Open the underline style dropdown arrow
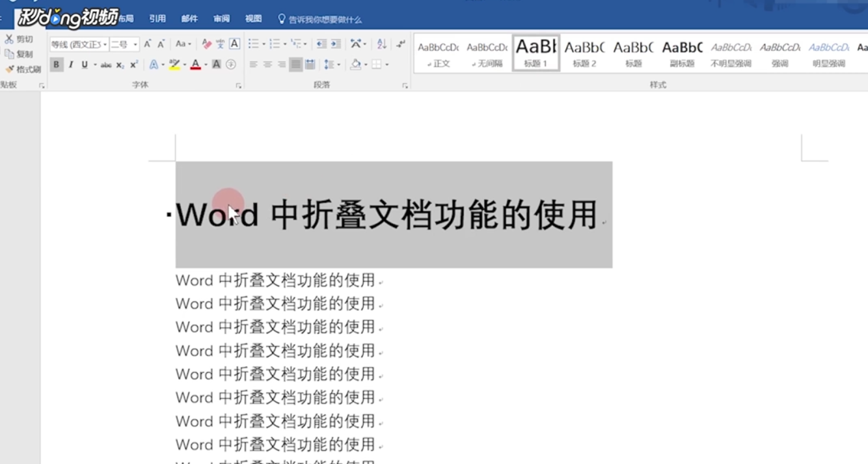 pyautogui.click(x=95, y=64)
